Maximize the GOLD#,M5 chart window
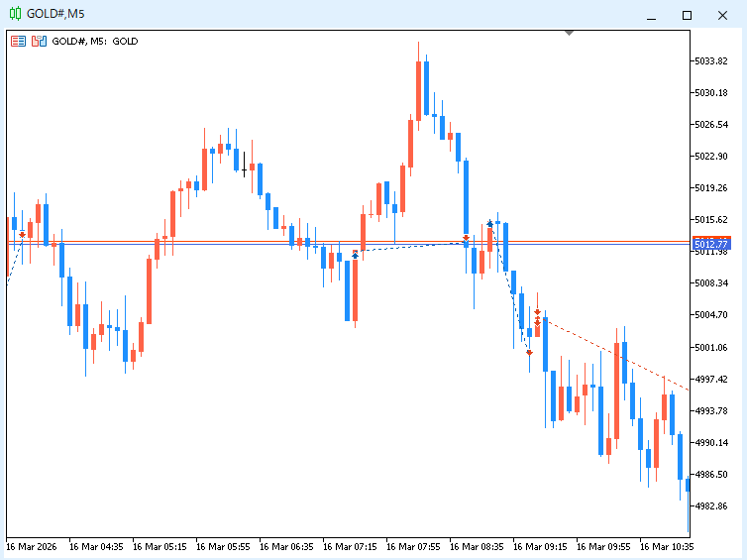The height and width of the screenshot is (560, 747). (687, 15)
